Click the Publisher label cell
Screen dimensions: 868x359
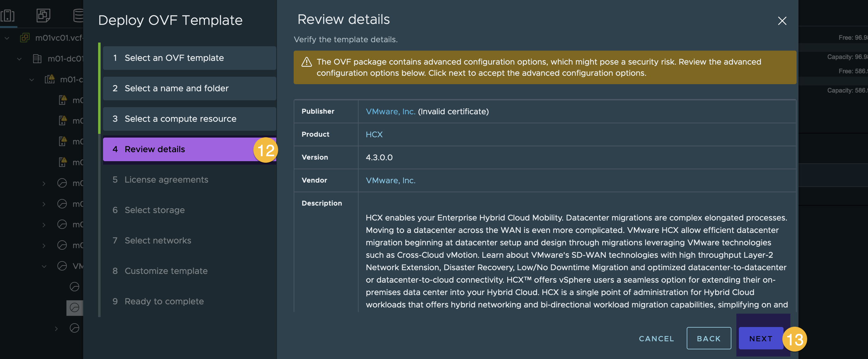pos(326,111)
